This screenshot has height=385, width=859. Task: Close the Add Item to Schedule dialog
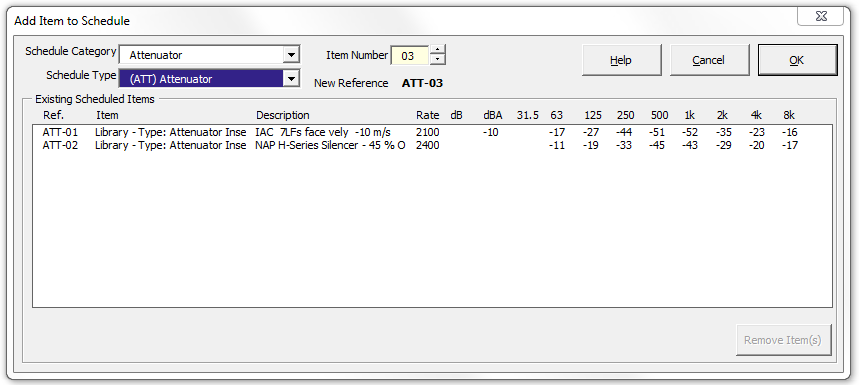pos(820,17)
